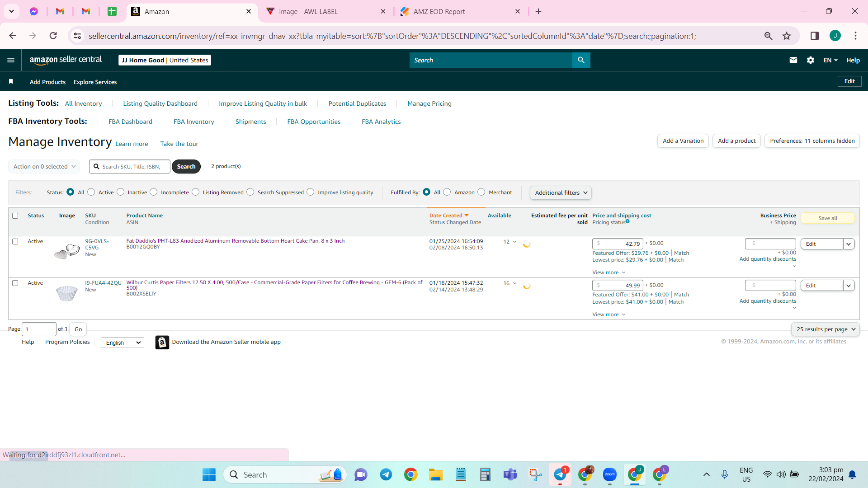
Task: Click the paper filters product image
Action: 66,293
